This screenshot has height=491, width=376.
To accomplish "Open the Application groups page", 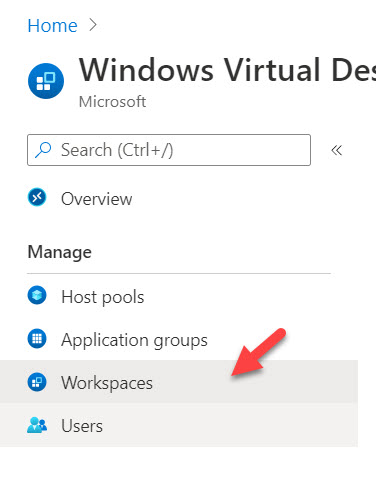I will pyautogui.click(x=134, y=340).
